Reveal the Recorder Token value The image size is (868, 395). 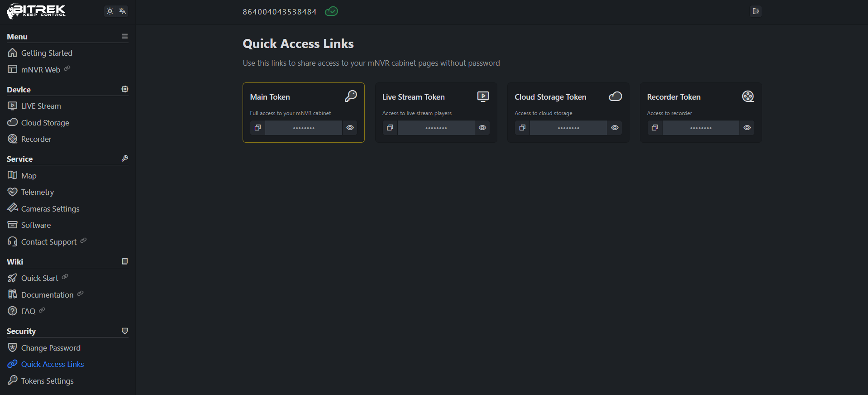(747, 128)
